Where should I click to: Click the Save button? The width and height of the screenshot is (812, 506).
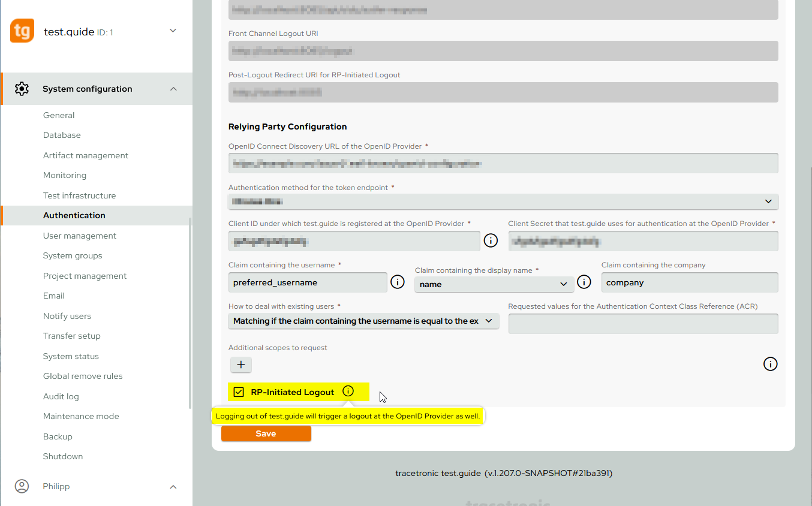point(266,433)
